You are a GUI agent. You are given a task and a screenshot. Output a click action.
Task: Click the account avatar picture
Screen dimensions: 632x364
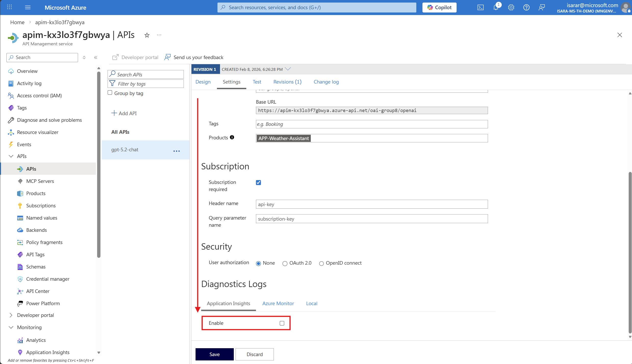(626, 7)
